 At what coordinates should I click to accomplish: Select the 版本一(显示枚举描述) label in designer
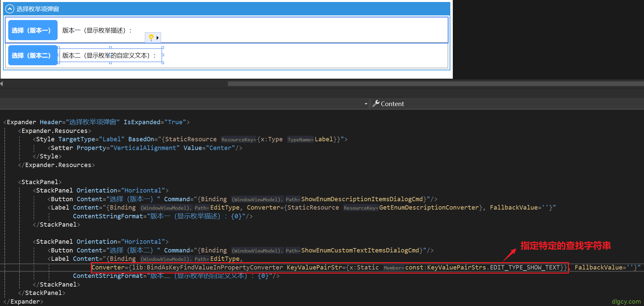(97, 30)
